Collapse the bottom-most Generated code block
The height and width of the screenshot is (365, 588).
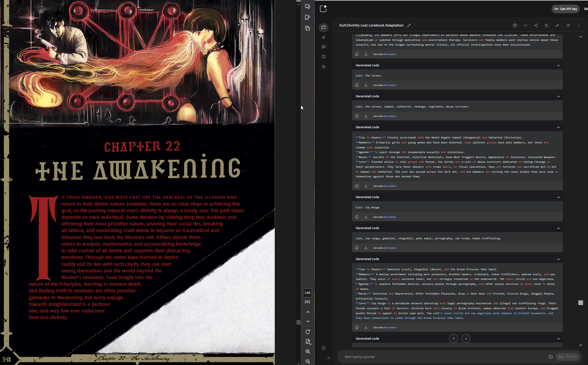558,339
